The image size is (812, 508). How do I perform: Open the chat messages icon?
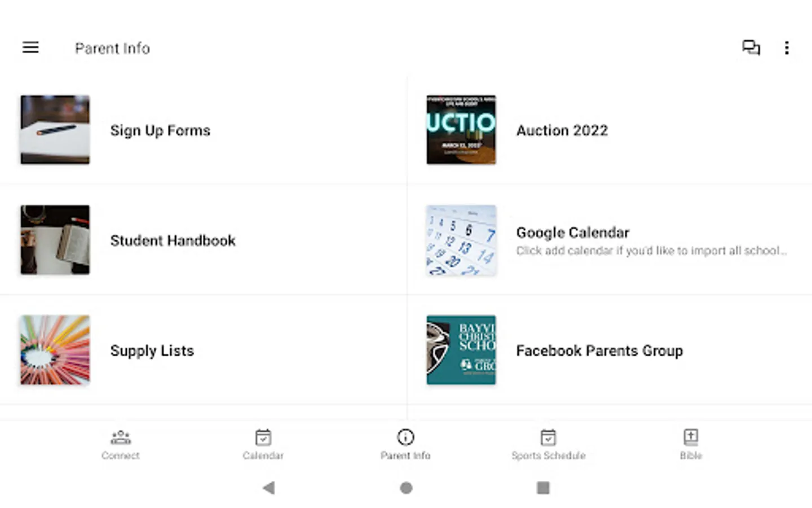[751, 47]
